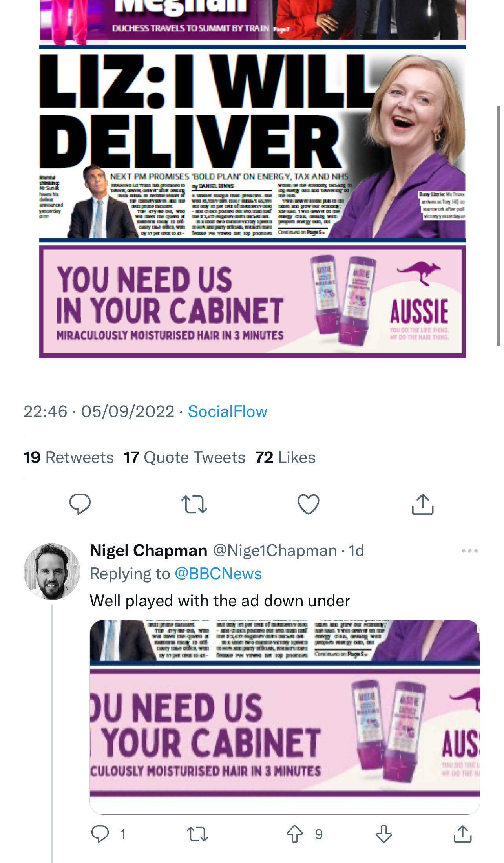
Task: Open Nigel Chapman's profile picture
Action: click(52, 571)
